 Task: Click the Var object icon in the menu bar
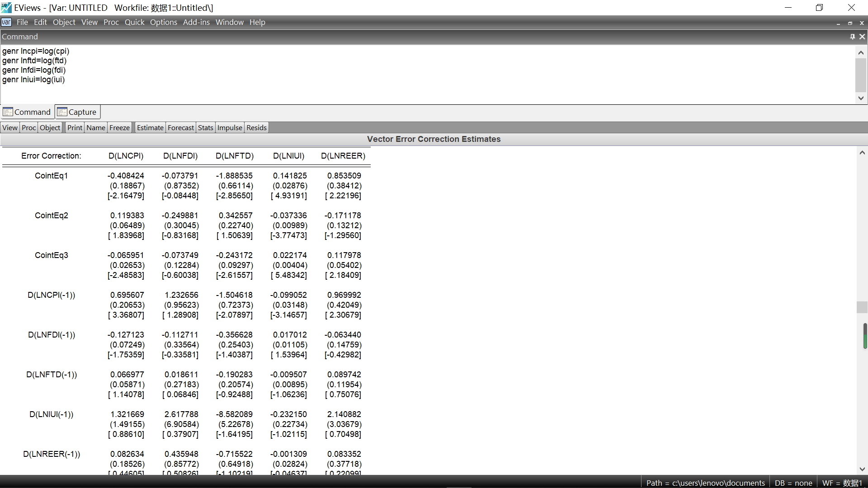[6, 22]
